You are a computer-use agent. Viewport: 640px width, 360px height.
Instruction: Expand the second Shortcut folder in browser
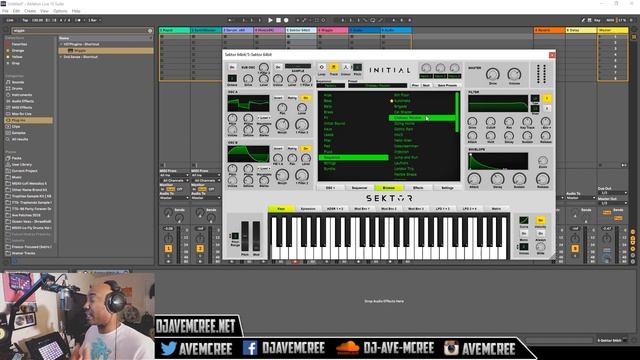[61, 57]
